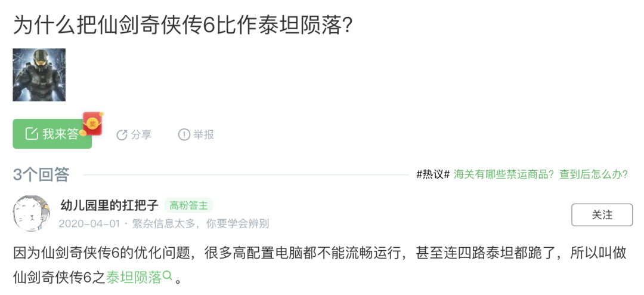
Task: Open the answerer's cat avatar
Action: pyautogui.click(x=32, y=213)
